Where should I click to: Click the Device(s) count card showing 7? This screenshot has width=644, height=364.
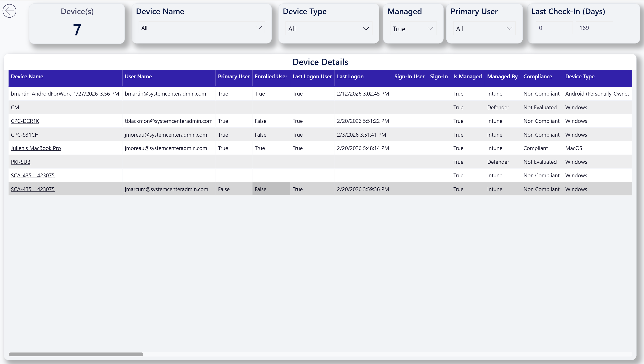[77, 24]
